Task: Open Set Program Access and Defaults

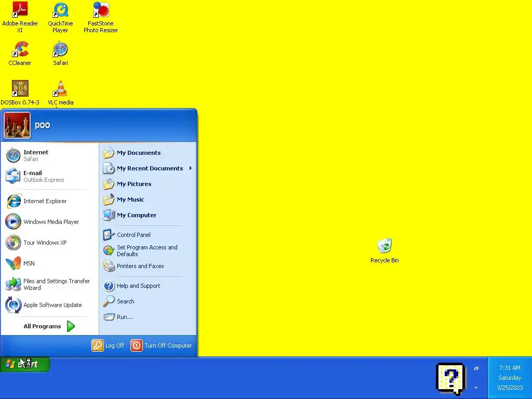Action: point(148,251)
